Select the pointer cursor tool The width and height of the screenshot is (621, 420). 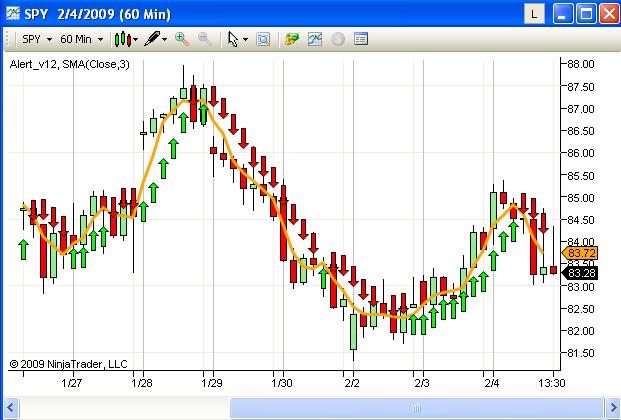[233, 39]
